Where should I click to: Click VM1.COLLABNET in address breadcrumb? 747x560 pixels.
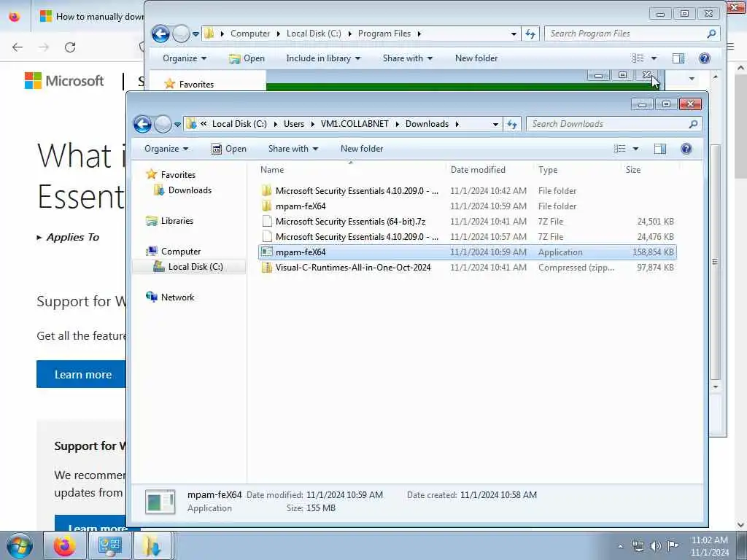355,124
